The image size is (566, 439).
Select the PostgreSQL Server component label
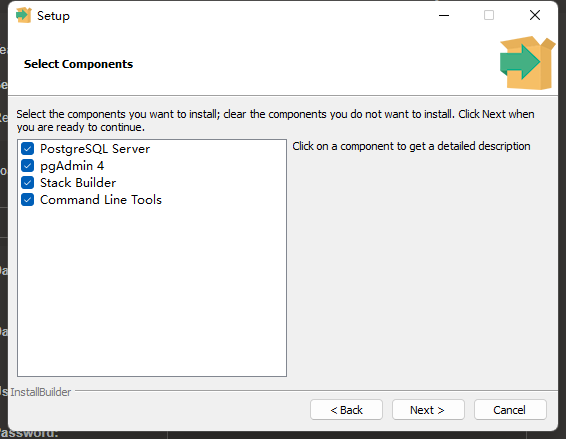pos(95,149)
